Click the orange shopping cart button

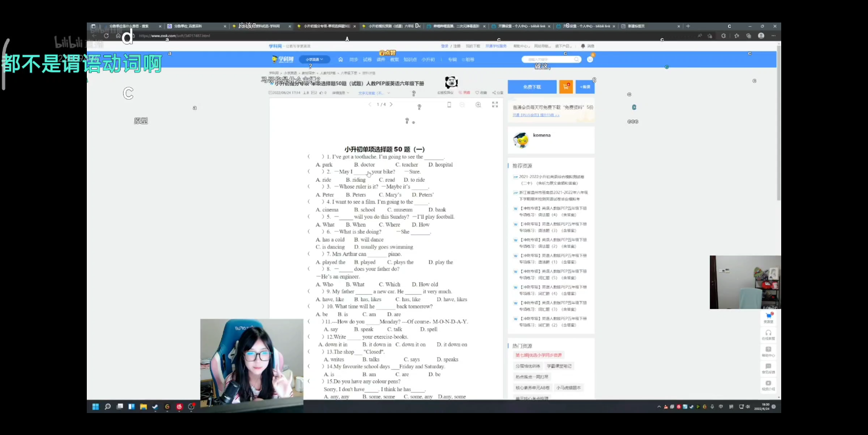pyautogui.click(x=566, y=87)
